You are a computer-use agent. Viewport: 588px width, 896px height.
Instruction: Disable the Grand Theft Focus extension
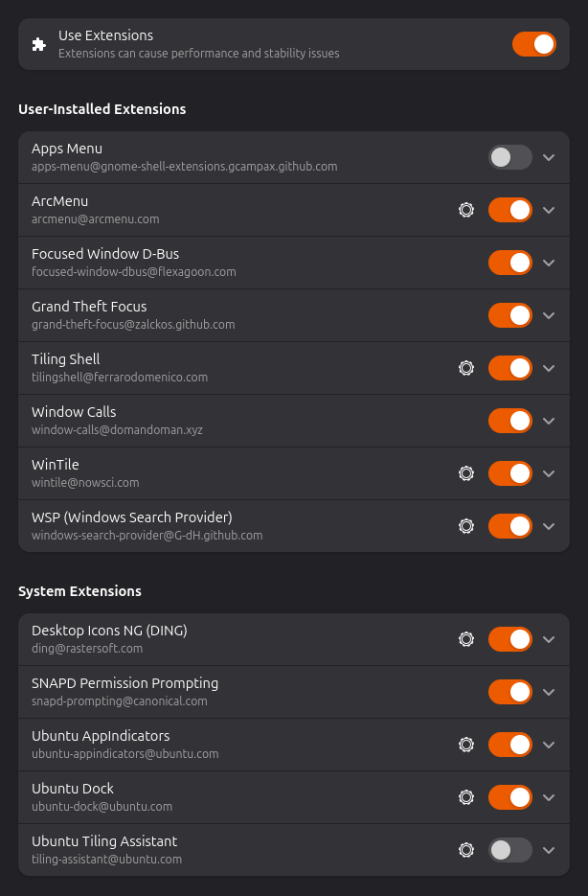pos(509,315)
